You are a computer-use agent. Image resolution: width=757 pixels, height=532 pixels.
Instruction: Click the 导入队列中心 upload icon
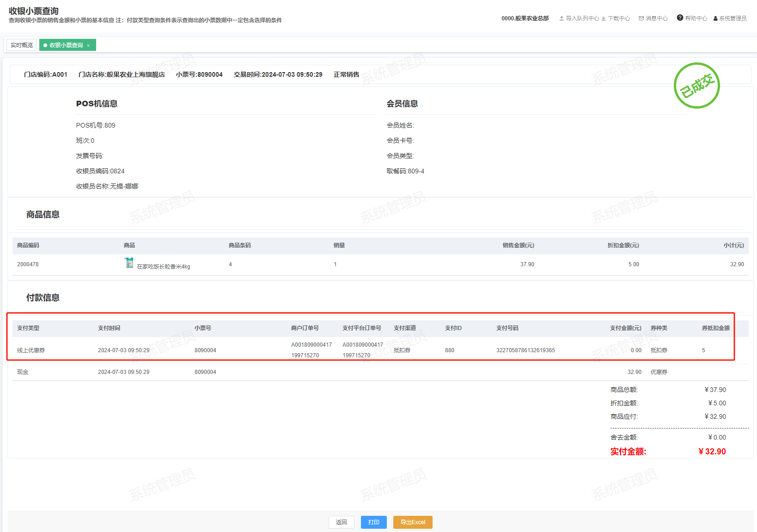[x=562, y=18]
